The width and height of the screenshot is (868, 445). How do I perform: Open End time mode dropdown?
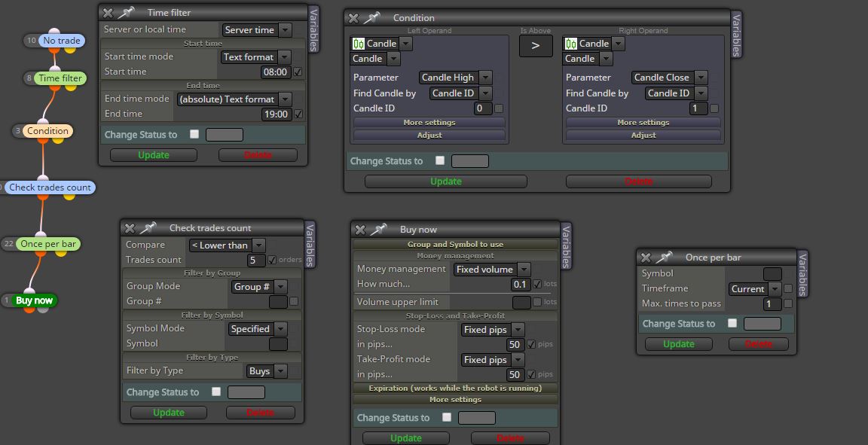coord(234,99)
